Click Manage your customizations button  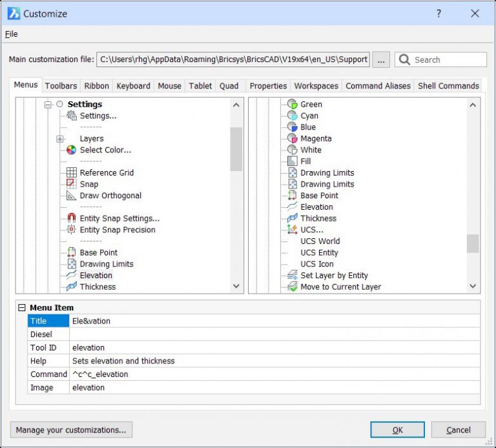71,430
